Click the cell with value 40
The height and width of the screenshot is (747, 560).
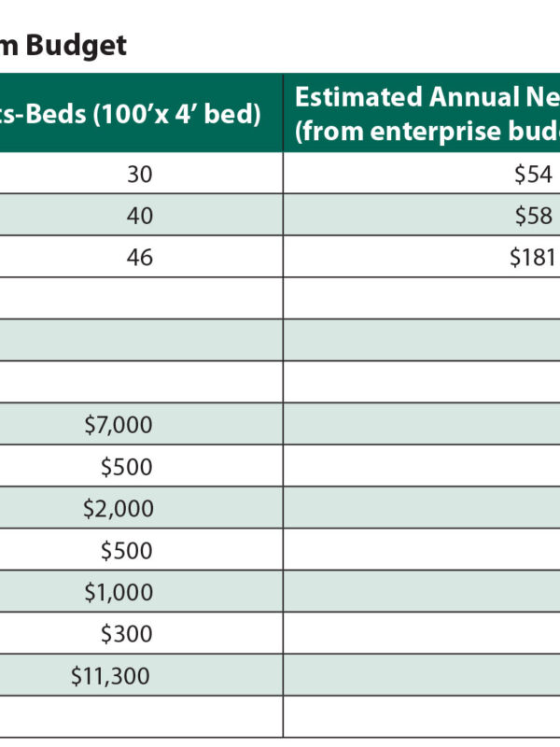point(139,216)
